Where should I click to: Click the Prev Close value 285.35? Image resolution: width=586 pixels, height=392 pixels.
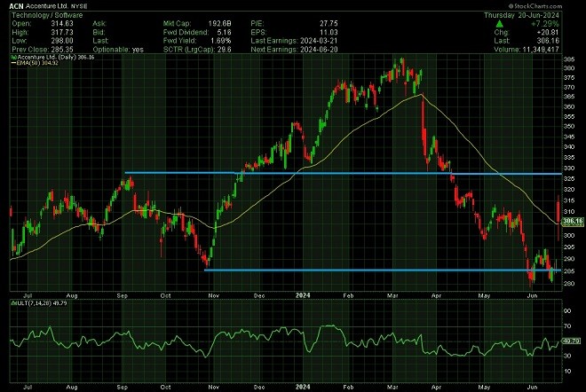click(x=62, y=50)
